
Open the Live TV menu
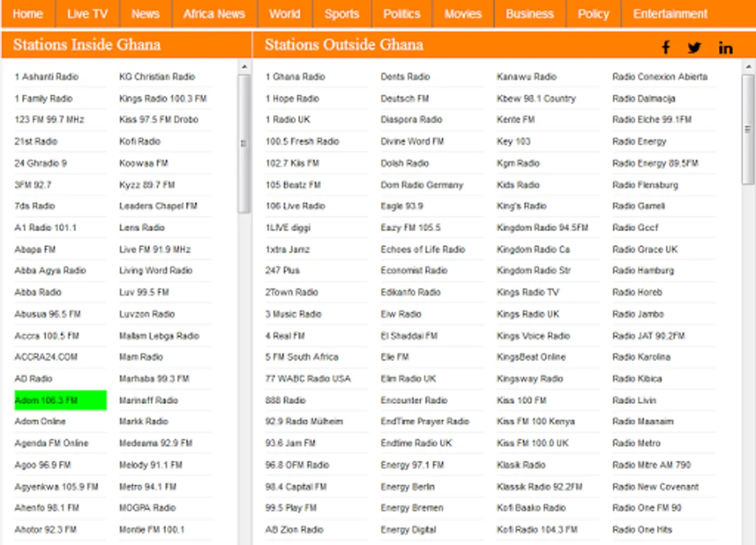[x=87, y=14]
